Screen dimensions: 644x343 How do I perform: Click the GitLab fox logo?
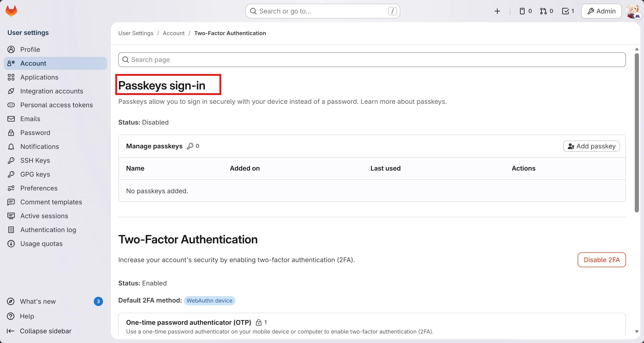[11, 11]
